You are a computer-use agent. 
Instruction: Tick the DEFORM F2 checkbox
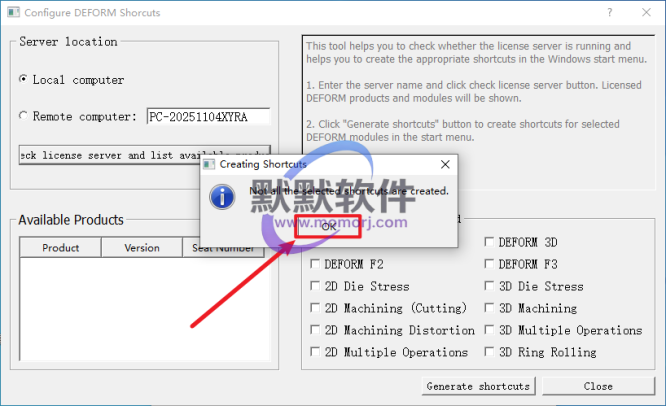point(316,264)
